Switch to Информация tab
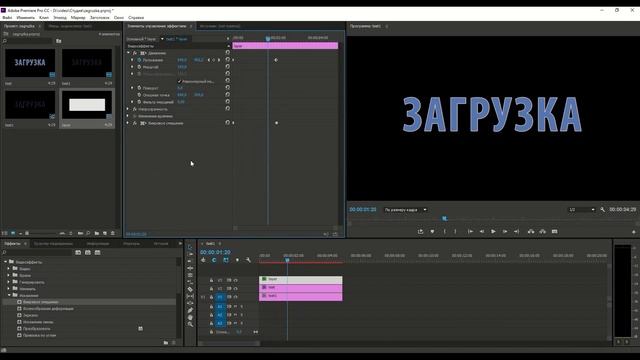 coord(98,244)
